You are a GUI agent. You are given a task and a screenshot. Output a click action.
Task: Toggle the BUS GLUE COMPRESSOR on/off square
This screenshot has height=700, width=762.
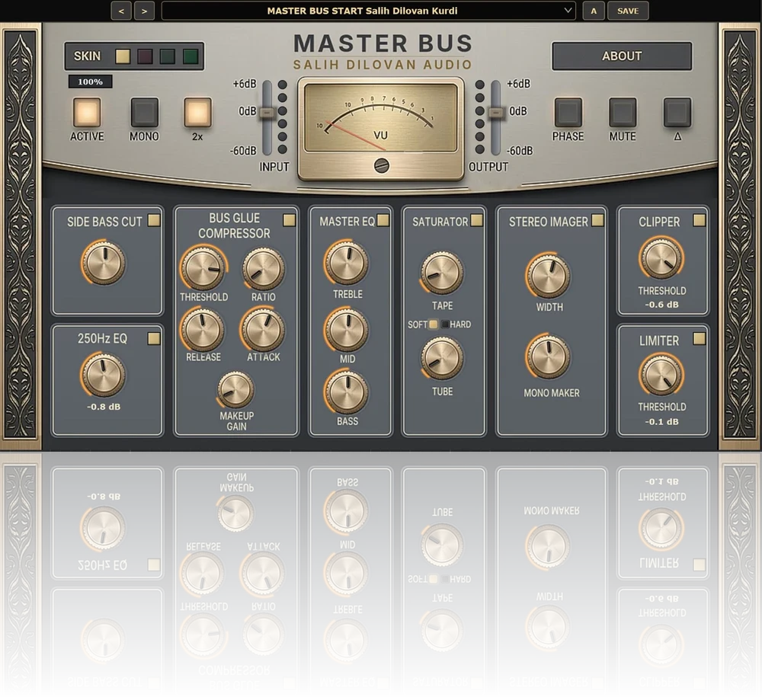click(x=289, y=221)
